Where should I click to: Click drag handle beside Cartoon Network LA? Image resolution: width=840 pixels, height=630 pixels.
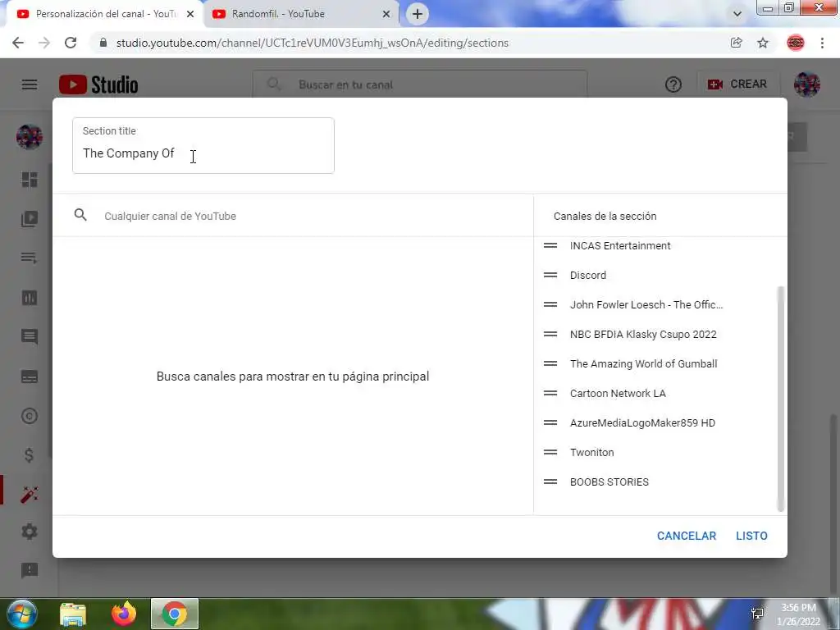[x=550, y=393]
